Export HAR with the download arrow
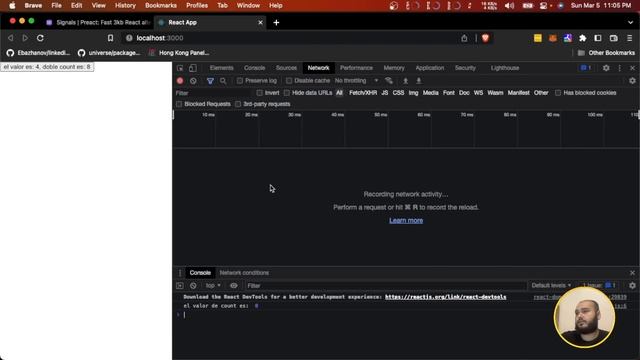 tap(419, 81)
